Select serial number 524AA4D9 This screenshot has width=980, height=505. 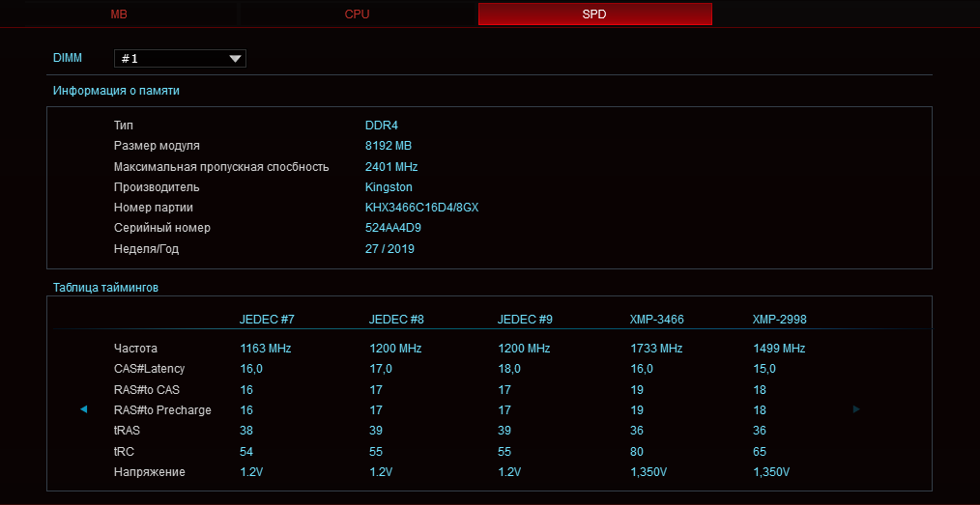[x=393, y=229]
